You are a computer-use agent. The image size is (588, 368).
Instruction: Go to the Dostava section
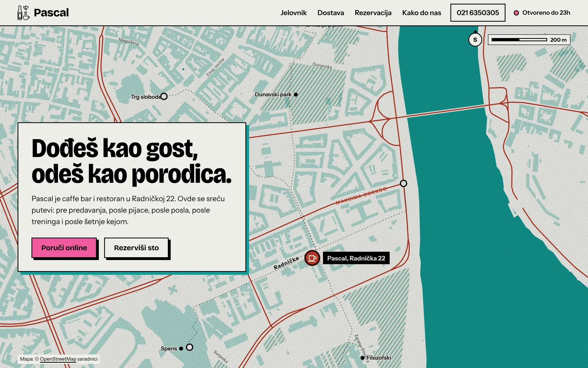[x=330, y=13]
